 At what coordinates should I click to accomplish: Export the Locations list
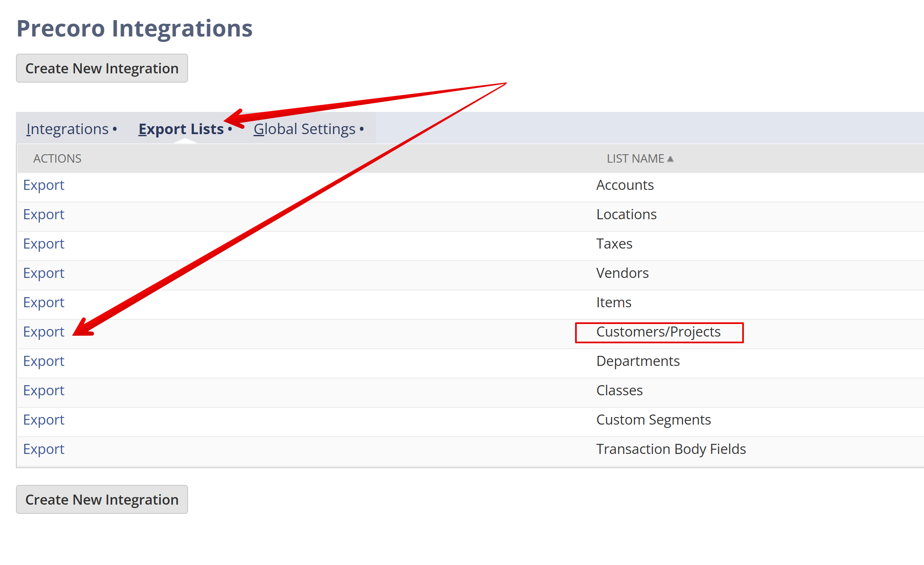click(44, 215)
